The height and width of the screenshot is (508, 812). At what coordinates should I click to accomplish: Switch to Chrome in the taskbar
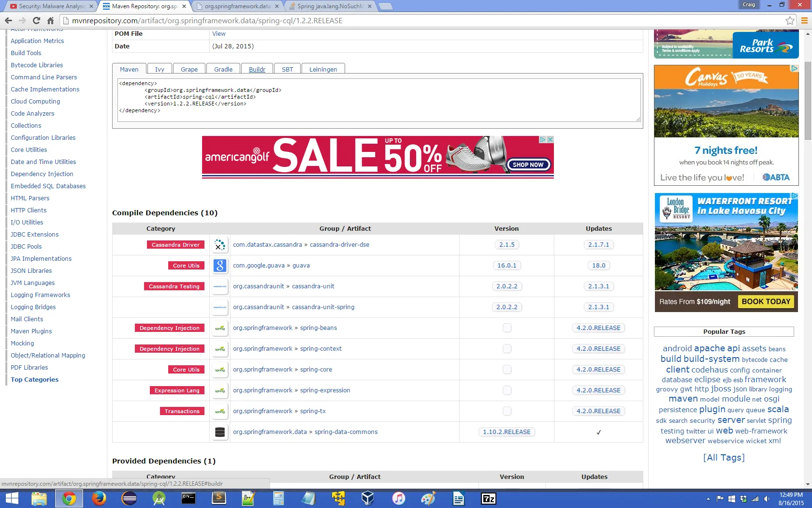click(x=69, y=498)
